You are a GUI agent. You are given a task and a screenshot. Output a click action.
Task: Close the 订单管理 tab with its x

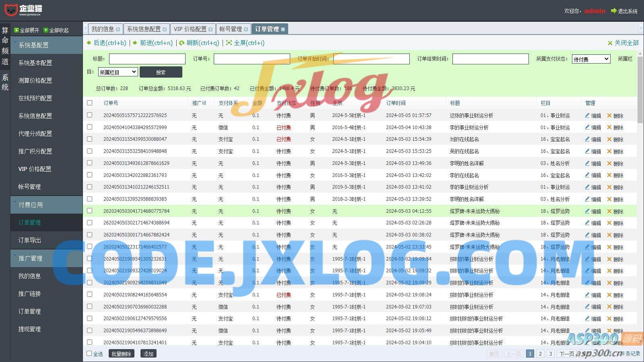click(283, 29)
